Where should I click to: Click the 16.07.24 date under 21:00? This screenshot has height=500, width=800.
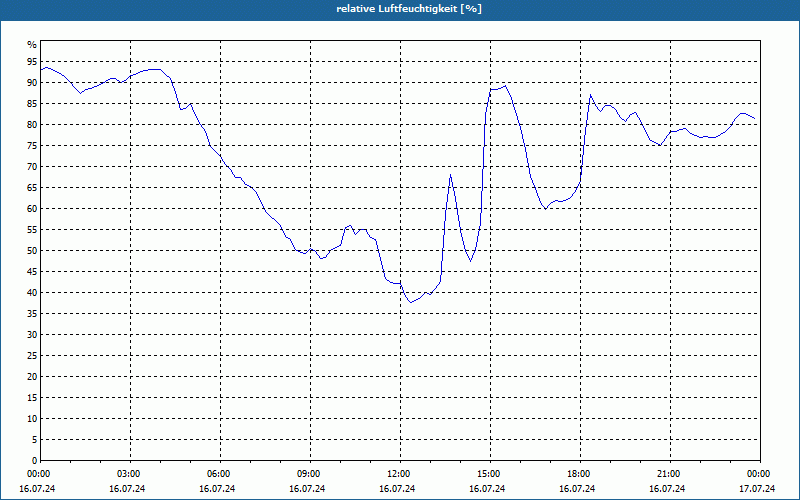(x=667, y=488)
